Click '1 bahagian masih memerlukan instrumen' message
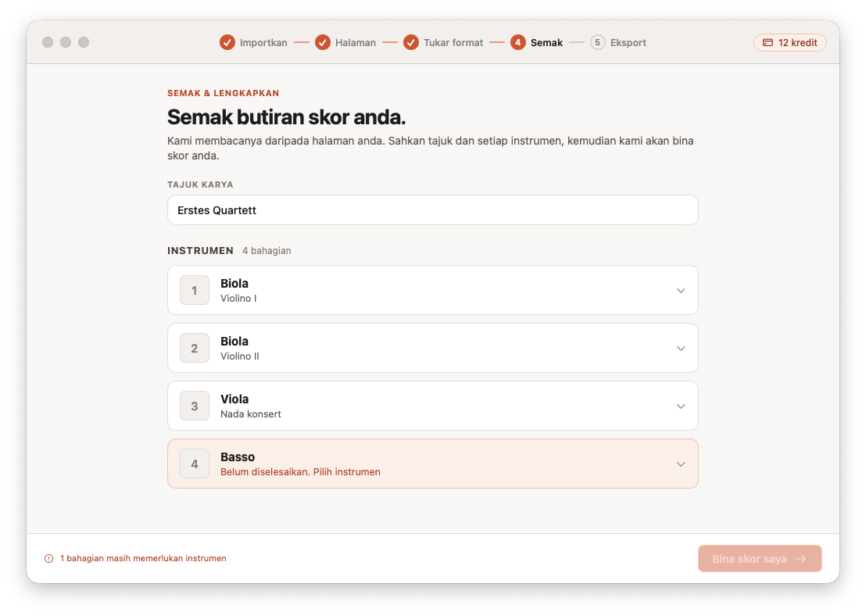Image resolution: width=866 pixels, height=616 pixels. pyautogui.click(x=143, y=559)
